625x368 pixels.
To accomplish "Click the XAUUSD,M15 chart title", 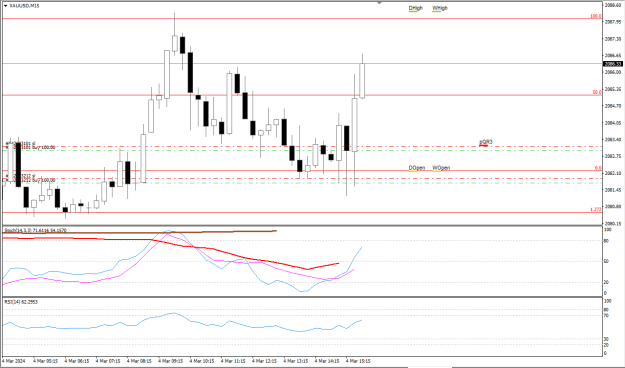I will click(24, 6).
